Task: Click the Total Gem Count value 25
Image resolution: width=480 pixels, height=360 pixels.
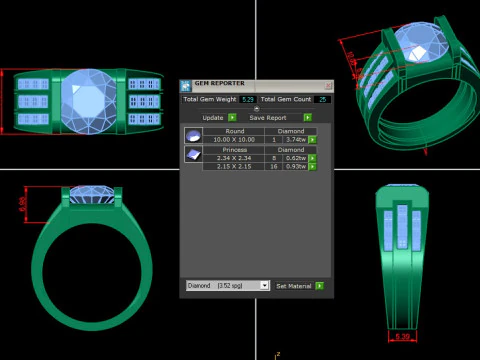Action: pyautogui.click(x=322, y=99)
